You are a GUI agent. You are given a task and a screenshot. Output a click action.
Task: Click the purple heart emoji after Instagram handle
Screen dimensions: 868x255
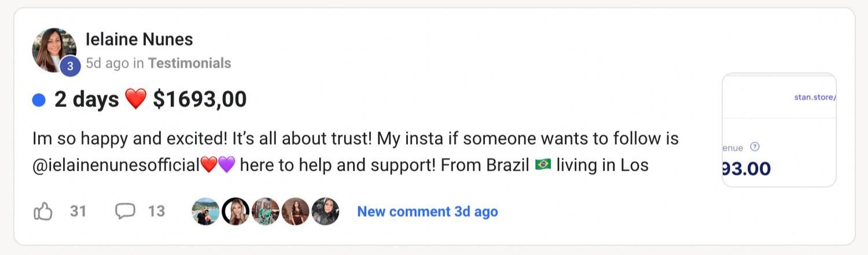click(227, 166)
